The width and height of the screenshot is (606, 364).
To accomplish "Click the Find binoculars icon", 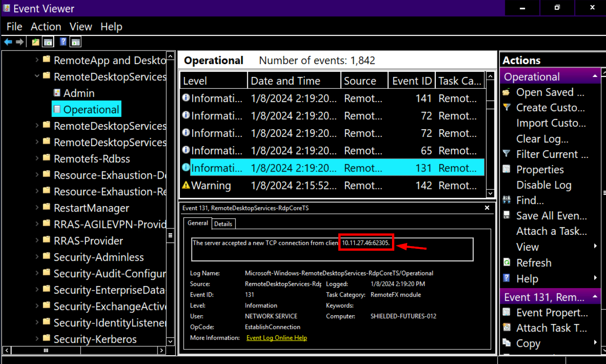I will (507, 200).
